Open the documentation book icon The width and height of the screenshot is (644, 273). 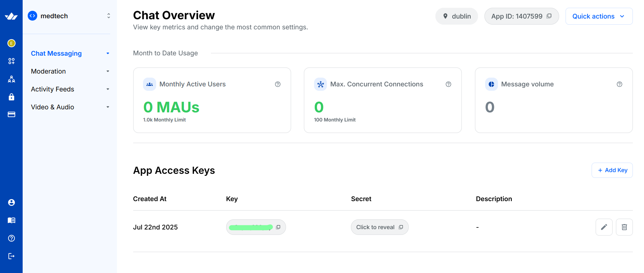point(11,220)
